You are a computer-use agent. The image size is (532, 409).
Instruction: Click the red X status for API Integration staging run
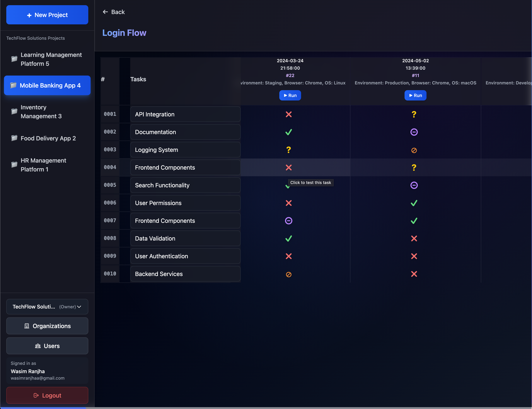click(289, 114)
